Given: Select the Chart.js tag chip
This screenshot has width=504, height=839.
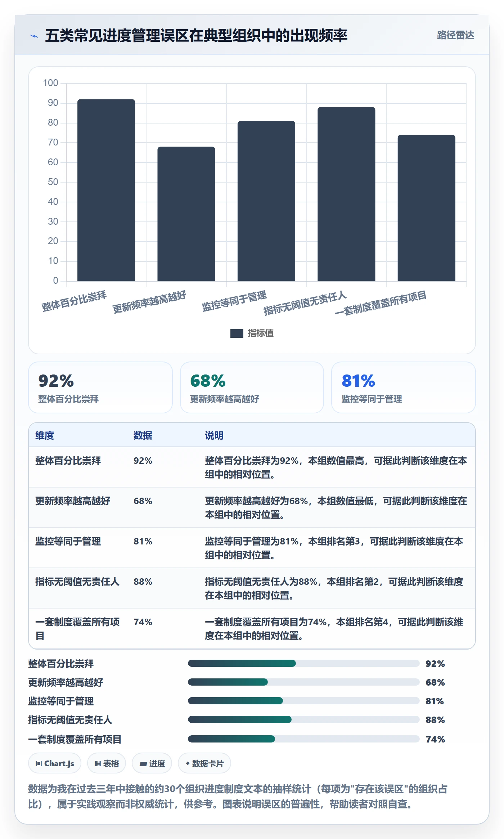Looking at the screenshot, I should tap(55, 763).
